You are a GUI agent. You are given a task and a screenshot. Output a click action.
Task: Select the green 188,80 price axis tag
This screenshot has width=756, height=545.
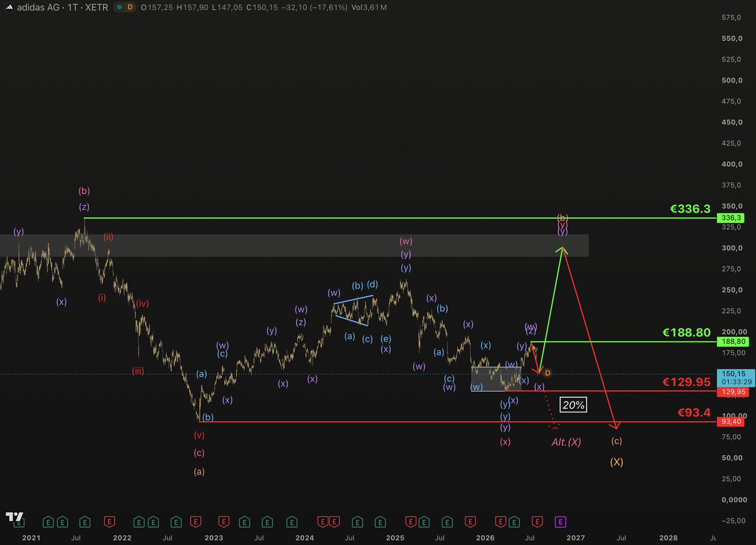click(x=733, y=341)
